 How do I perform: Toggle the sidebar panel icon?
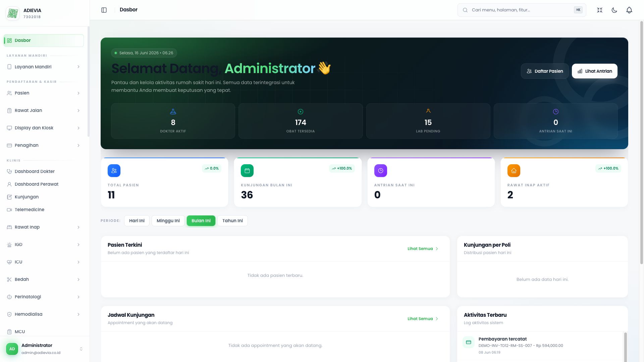(x=104, y=10)
